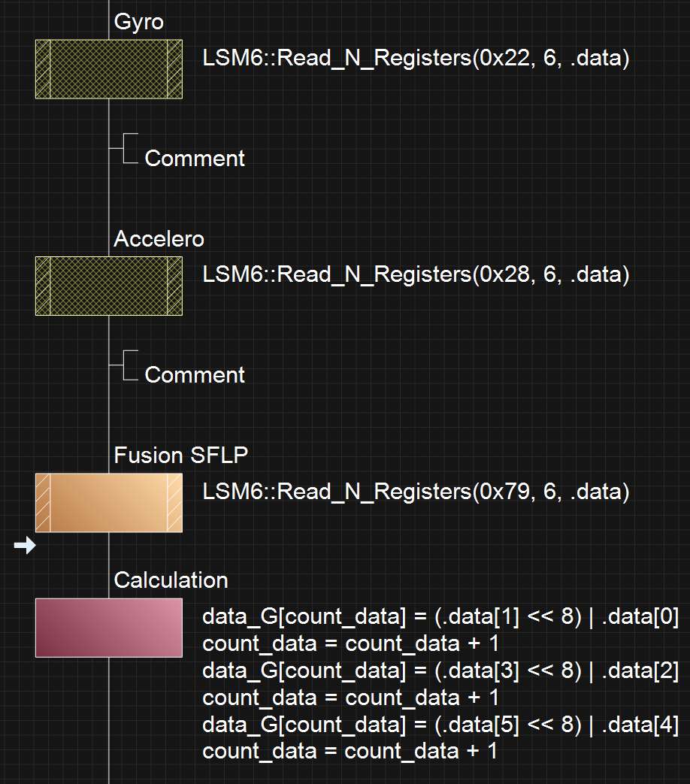Select the orange Fusion SFLP block
Image resolution: width=690 pixels, height=784 pixels.
[108, 502]
